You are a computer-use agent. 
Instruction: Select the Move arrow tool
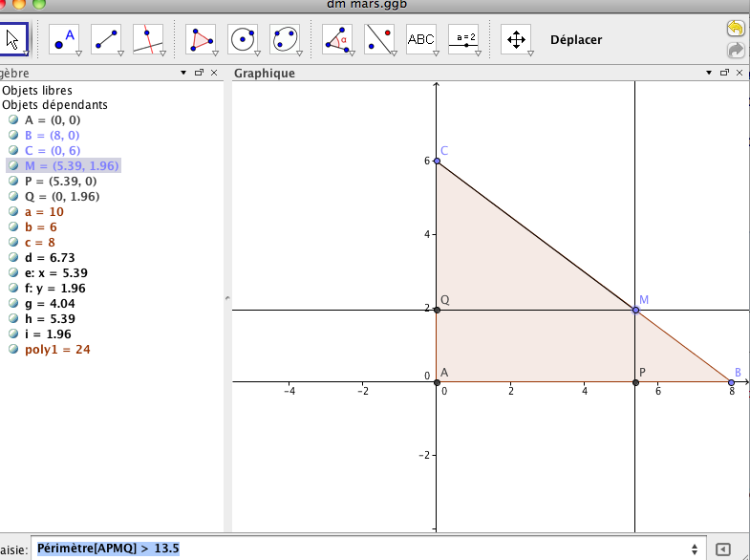pyautogui.click(x=13, y=39)
